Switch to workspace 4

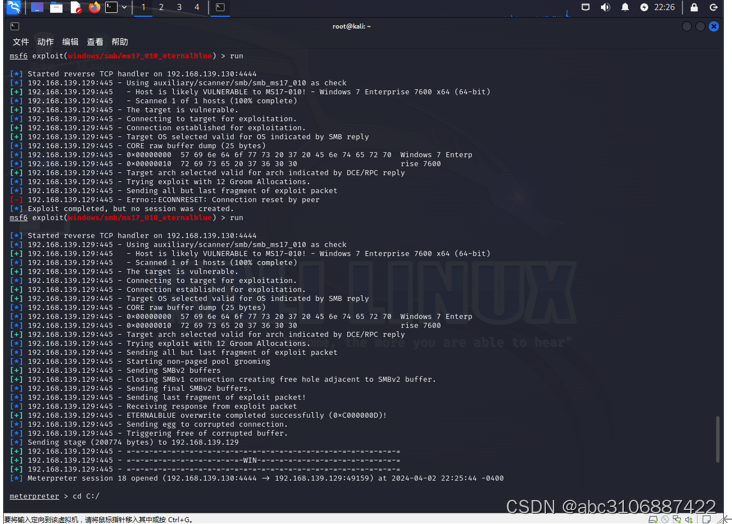(197, 7)
